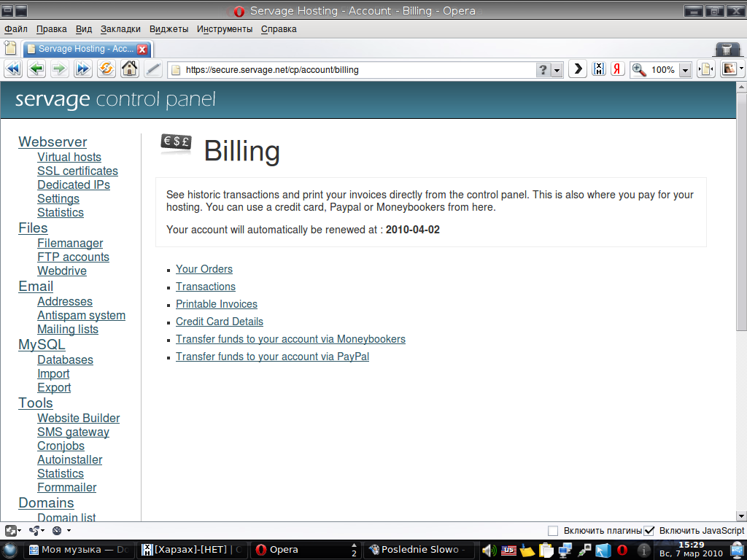Open the Вид menu
The width and height of the screenshot is (747, 560).
point(84,29)
